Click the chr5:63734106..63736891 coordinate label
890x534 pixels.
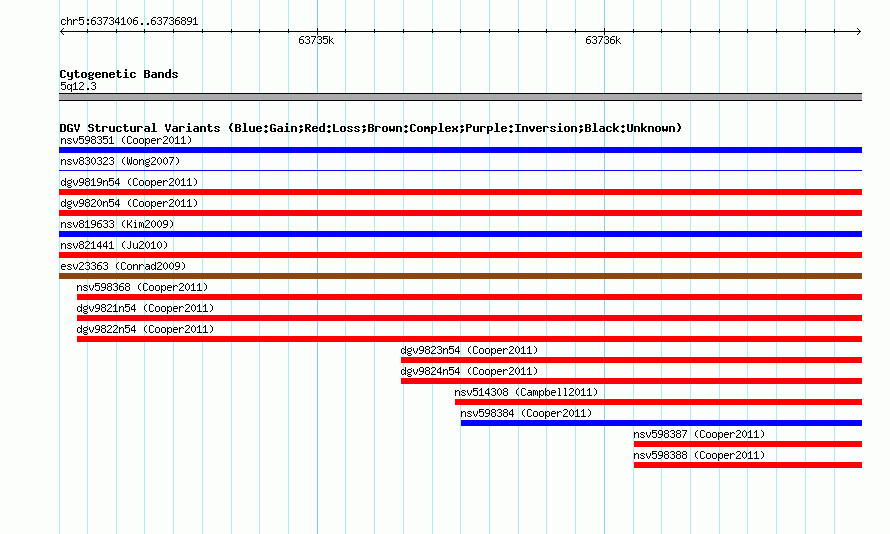[129, 22]
